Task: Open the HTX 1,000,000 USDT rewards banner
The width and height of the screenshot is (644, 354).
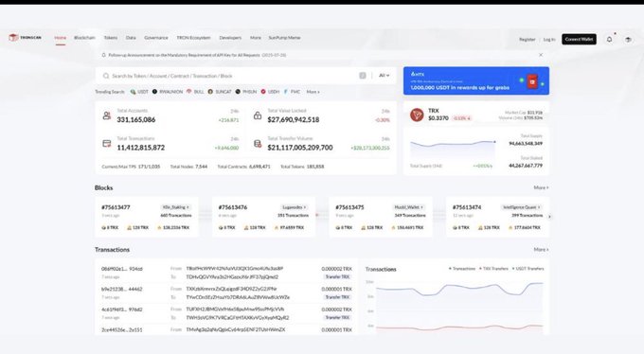Action: point(476,80)
